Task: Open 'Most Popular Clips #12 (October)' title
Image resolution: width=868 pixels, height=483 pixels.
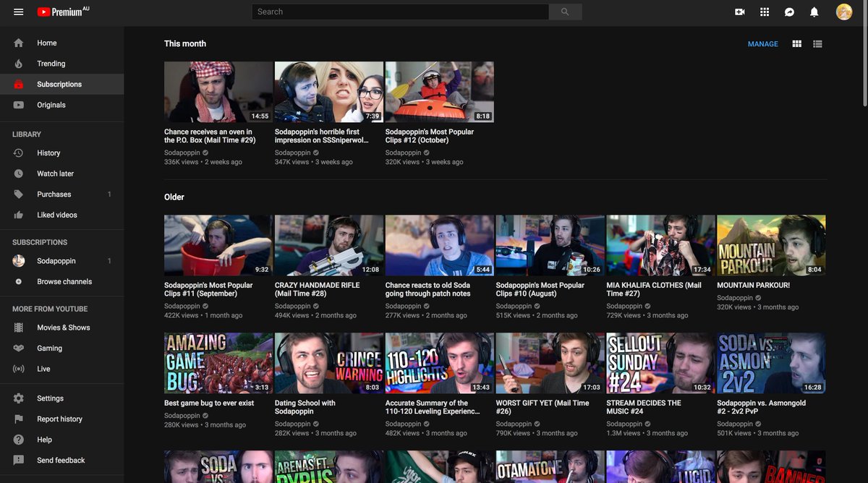Action: pyautogui.click(x=429, y=136)
